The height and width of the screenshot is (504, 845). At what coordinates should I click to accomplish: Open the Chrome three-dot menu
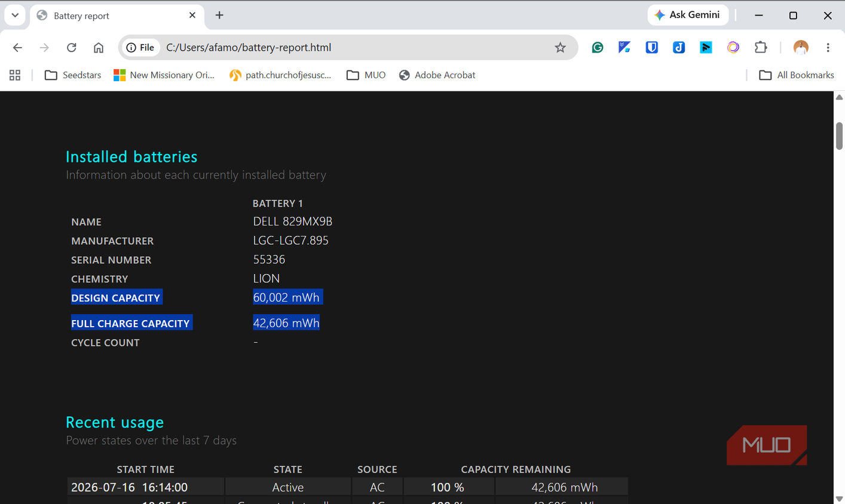[x=828, y=48]
